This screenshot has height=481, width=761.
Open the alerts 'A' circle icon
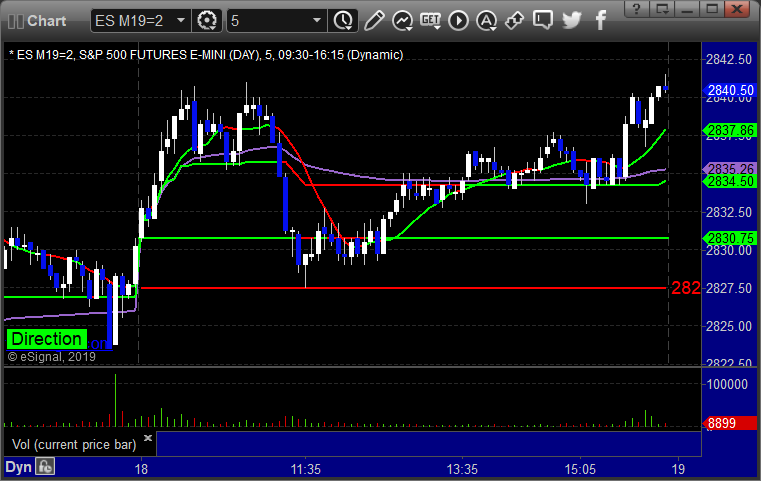486,21
